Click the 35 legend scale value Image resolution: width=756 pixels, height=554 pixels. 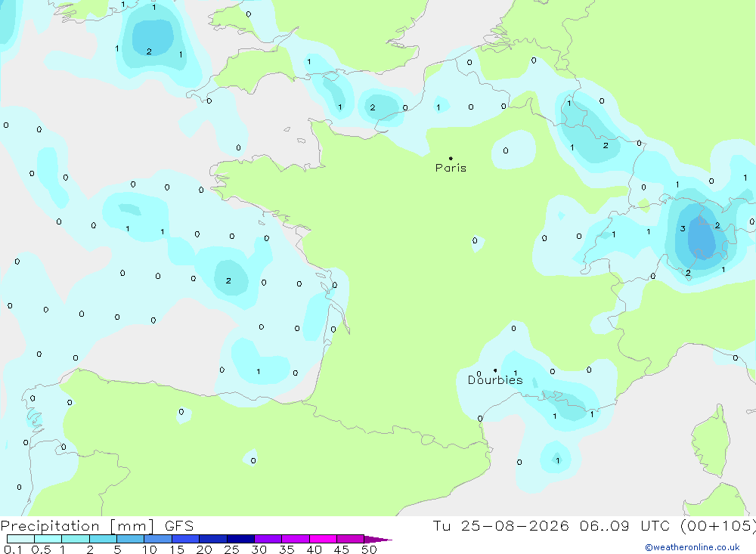point(287,549)
